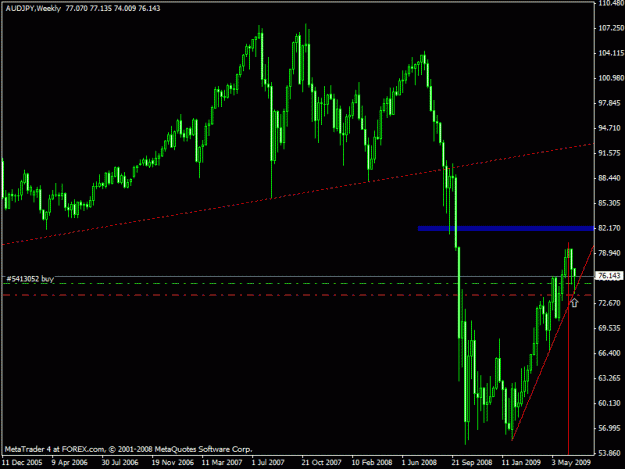Click price scale label 63.265
The image size is (625, 469).
[609, 378]
